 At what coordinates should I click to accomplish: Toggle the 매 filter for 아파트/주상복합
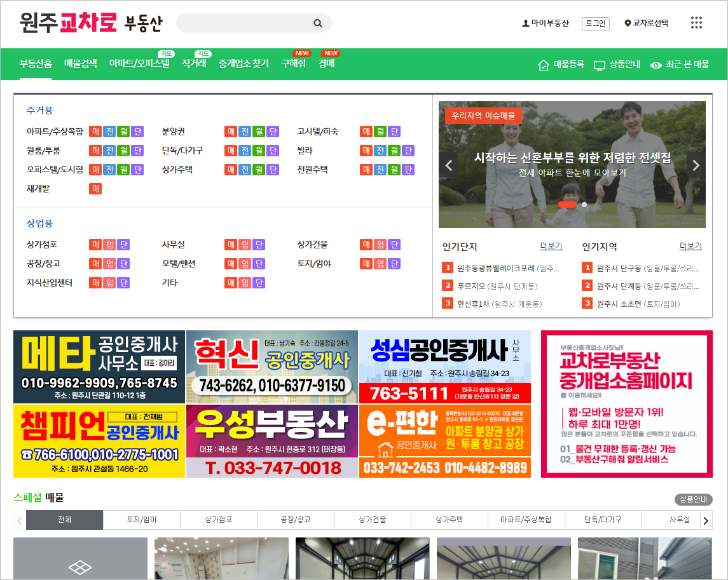click(x=95, y=132)
